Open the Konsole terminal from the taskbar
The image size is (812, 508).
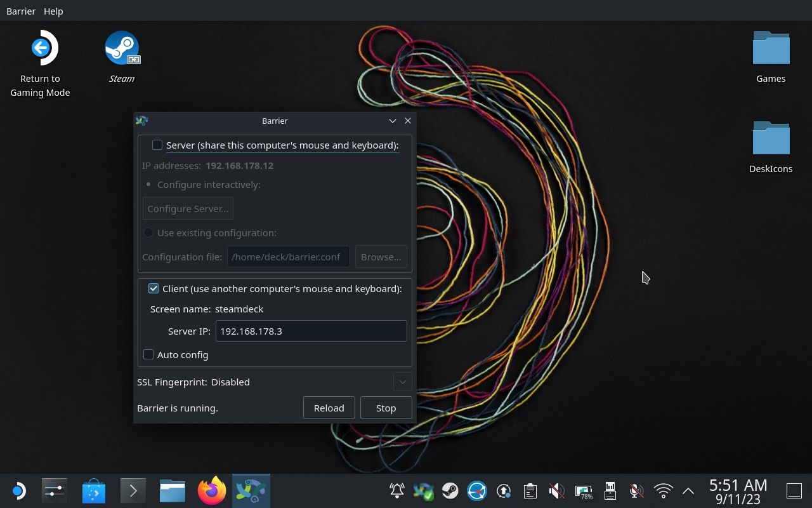[x=133, y=490]
